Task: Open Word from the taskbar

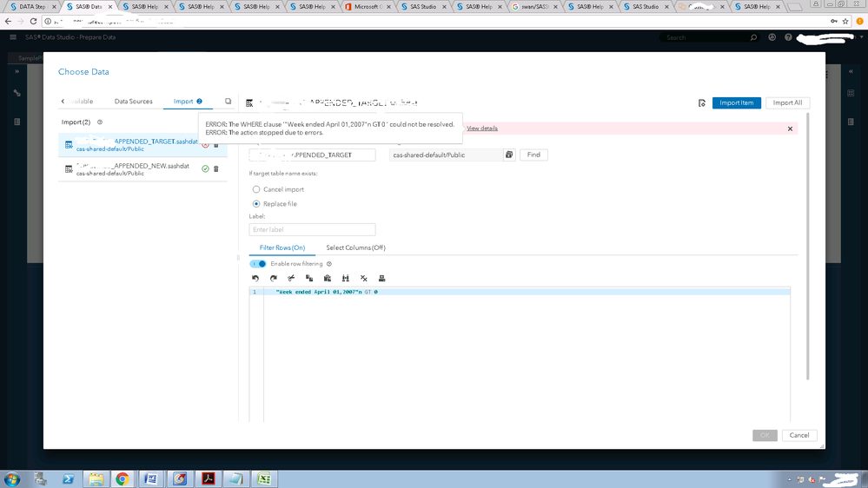Action: pyautogui.click(x=150, y=478)
